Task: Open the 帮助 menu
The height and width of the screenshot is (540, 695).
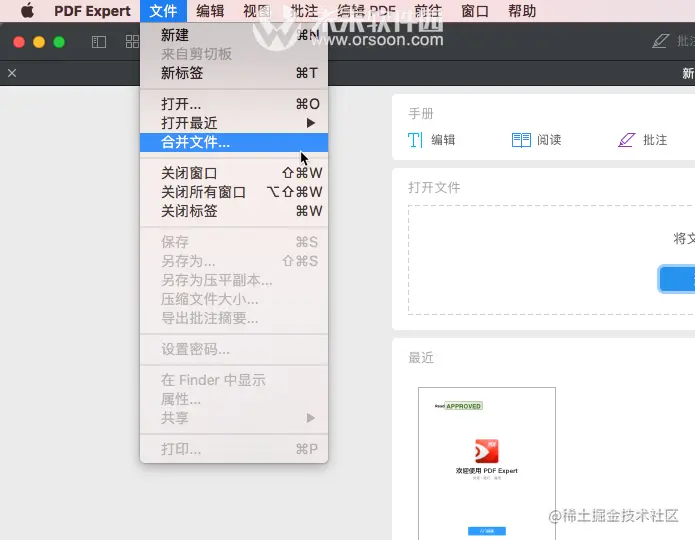Action: (522, 11)
